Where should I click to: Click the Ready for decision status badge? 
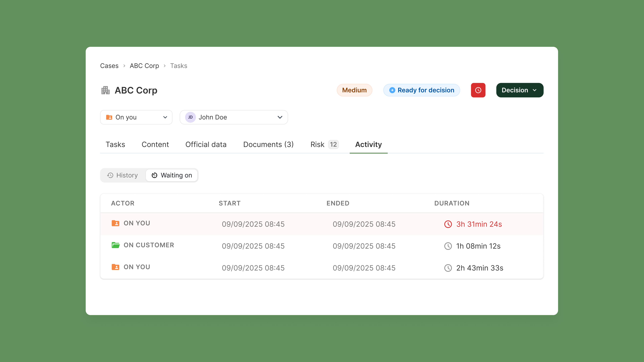coord(421,90)
